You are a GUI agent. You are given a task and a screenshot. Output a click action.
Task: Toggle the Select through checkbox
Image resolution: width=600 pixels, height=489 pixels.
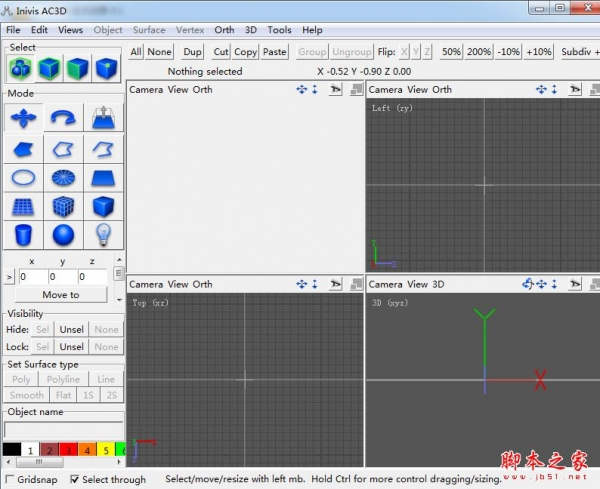coord(75,479)
